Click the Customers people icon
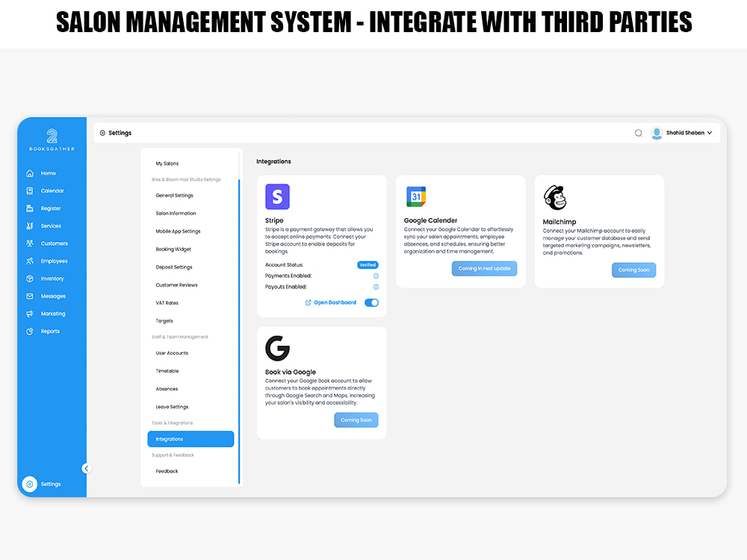The height and width of the screenshot is (560, 747). (30, 243)
